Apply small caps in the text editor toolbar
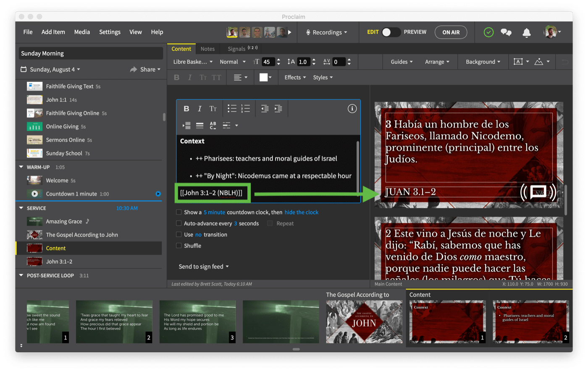 point(213,109)
